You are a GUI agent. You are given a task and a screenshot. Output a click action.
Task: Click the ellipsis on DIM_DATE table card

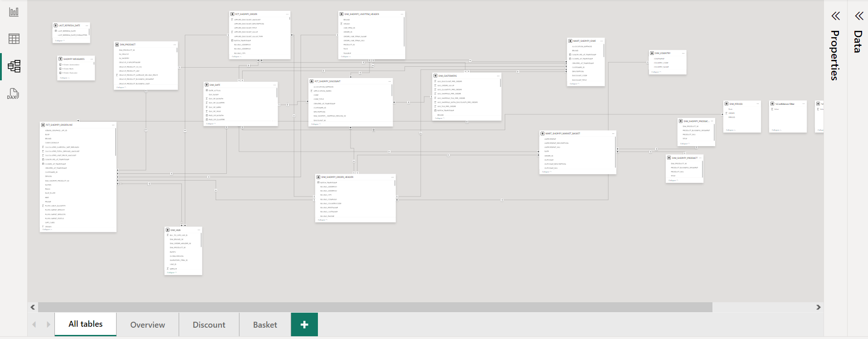(274, 85)
